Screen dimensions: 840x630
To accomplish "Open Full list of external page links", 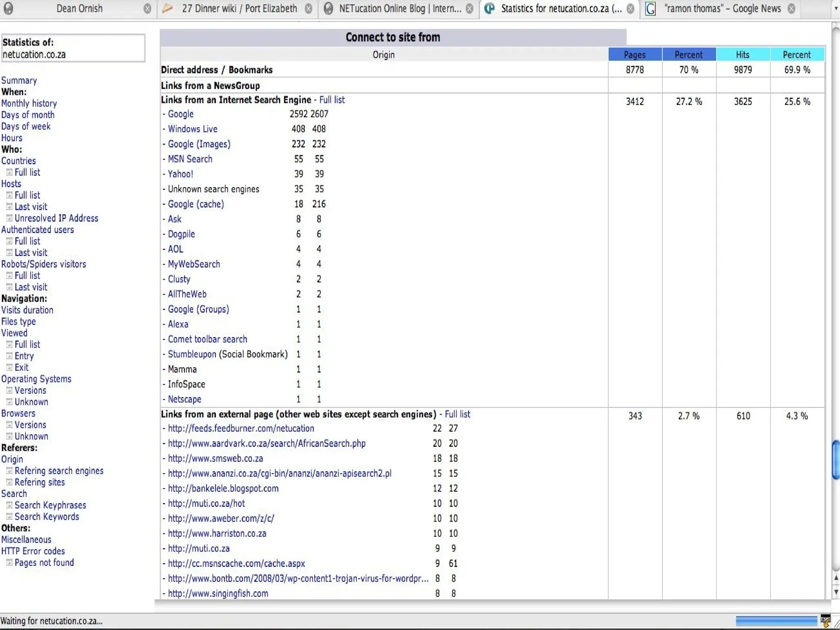I will coord(457,414).
